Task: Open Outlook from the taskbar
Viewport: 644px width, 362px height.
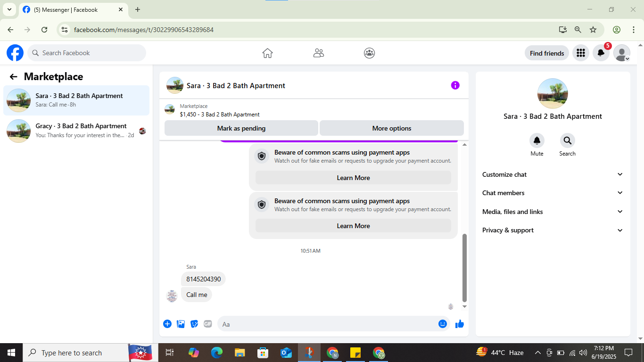Action: [x=286, y=353]
